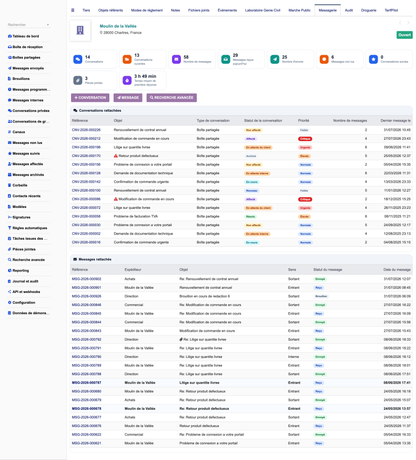The height and width of the screenshot is (460, 416).
Task: Sort conversations by the Priorité column header
Action: pyautogui.click(x=304, y=120)
